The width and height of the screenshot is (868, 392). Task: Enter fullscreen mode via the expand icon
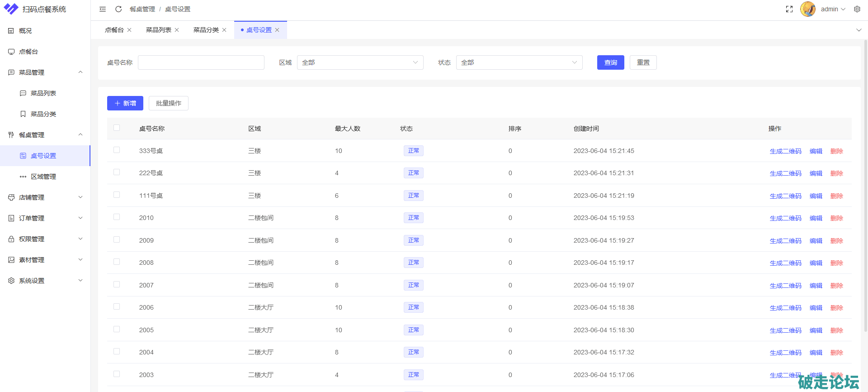pos(789,9)
